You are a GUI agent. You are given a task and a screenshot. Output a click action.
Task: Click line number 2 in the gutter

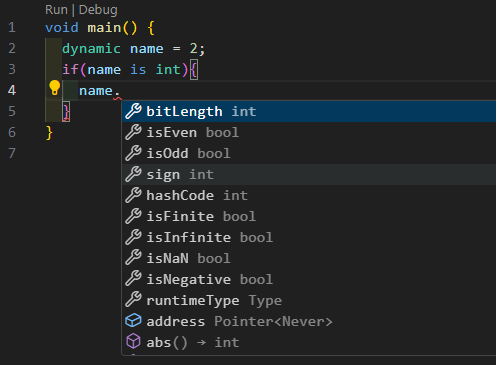pyautogui.click(x=12, y=48)
